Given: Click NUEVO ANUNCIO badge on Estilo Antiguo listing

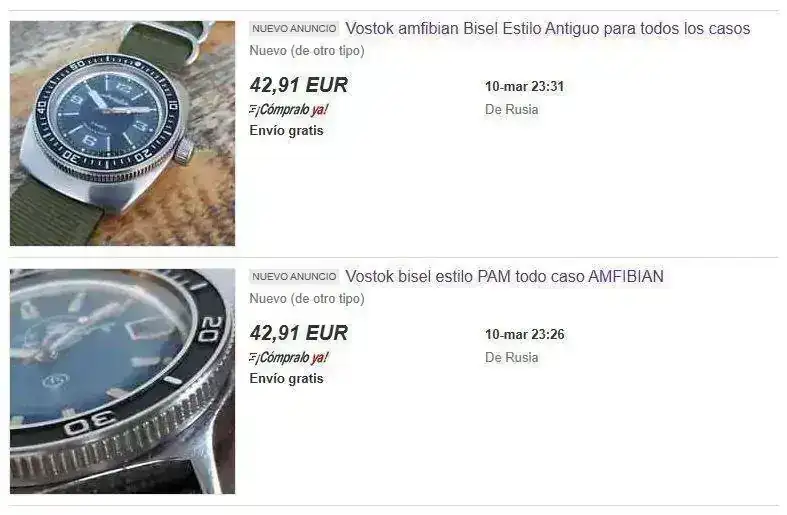Looking at the screenshot, I should coord(294,29).
